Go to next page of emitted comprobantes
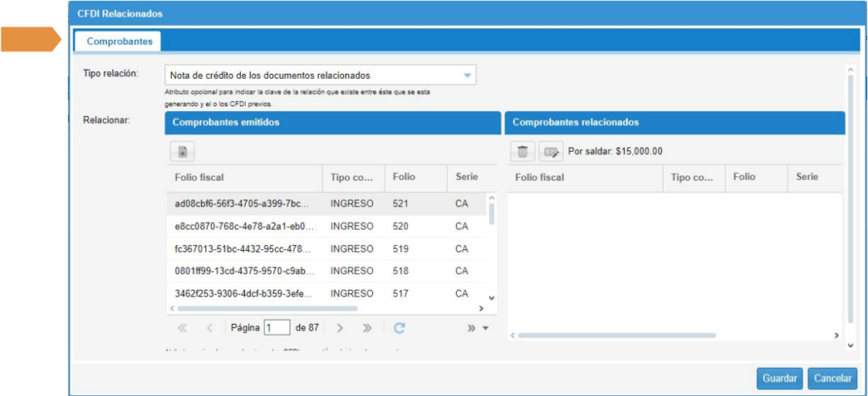The image size is (868, 396). coord(339,328)
